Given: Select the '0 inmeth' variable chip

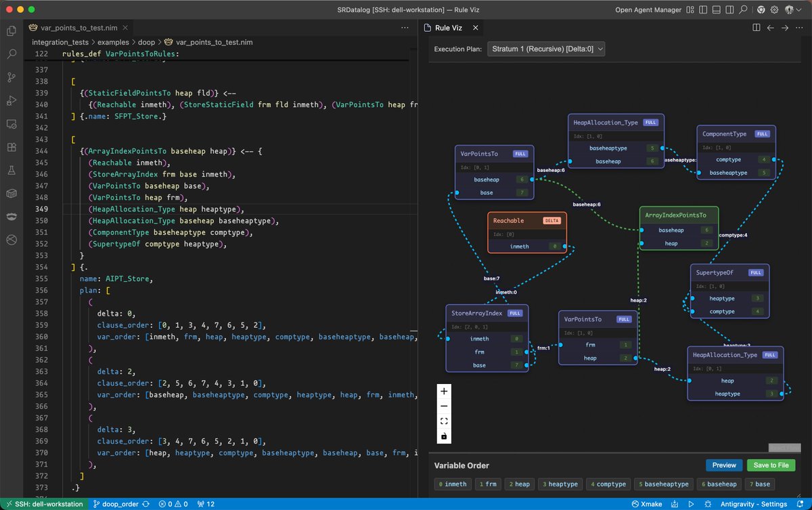Looking at the screenshot, I should 453,484.
